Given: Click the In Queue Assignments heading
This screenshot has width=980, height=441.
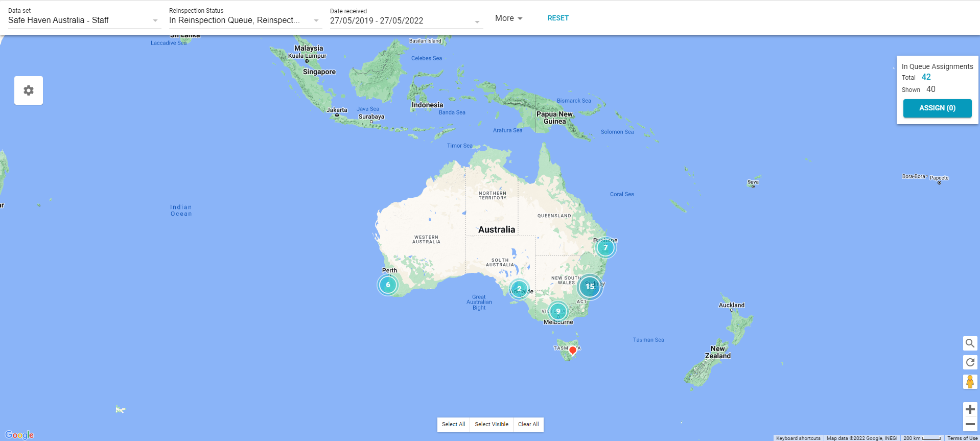Looking at the screenshot, I should pyautogui.click(x=937, y=66).
